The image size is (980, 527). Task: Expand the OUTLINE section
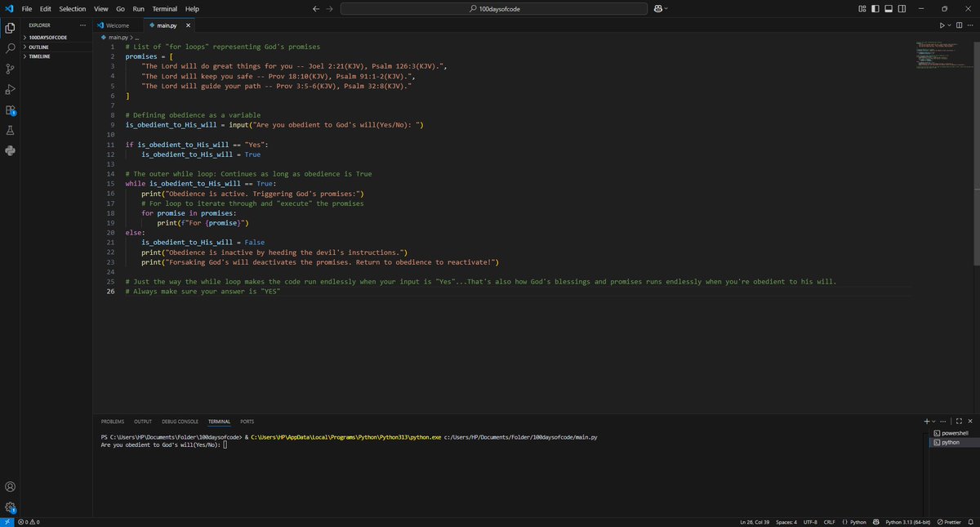click(x=57, y=47)
